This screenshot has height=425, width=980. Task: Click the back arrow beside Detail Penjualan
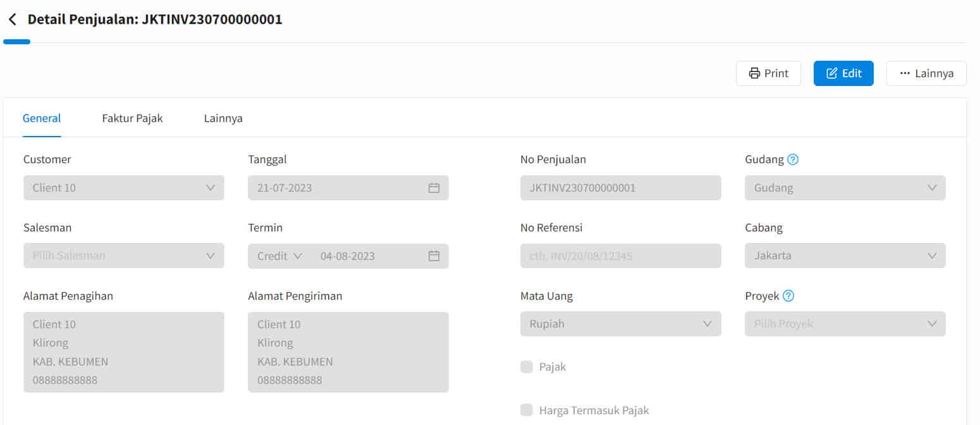(x=13, y=20)
